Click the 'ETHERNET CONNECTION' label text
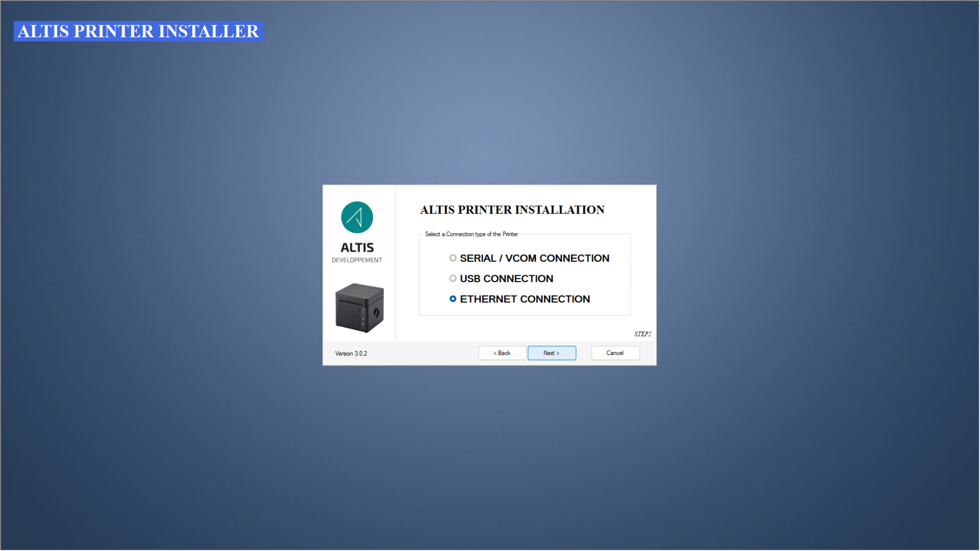Screen dimensions: 980x551 pos(525,299)
